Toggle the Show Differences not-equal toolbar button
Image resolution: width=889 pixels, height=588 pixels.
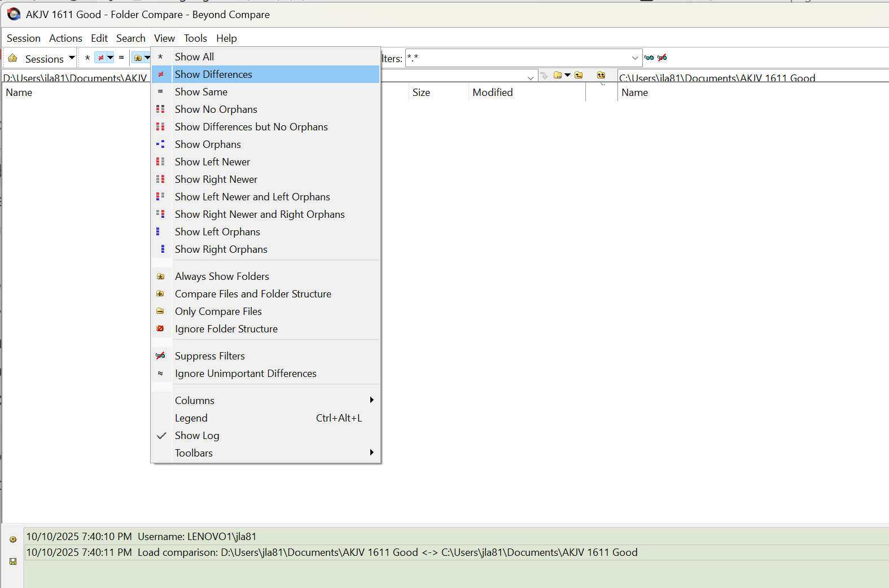tap(100, 58)
